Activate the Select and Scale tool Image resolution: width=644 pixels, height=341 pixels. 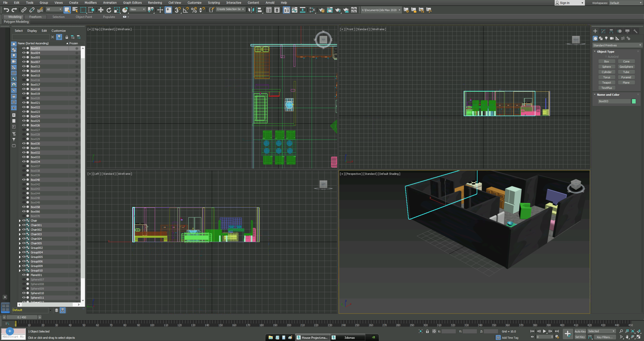point(117,10)
